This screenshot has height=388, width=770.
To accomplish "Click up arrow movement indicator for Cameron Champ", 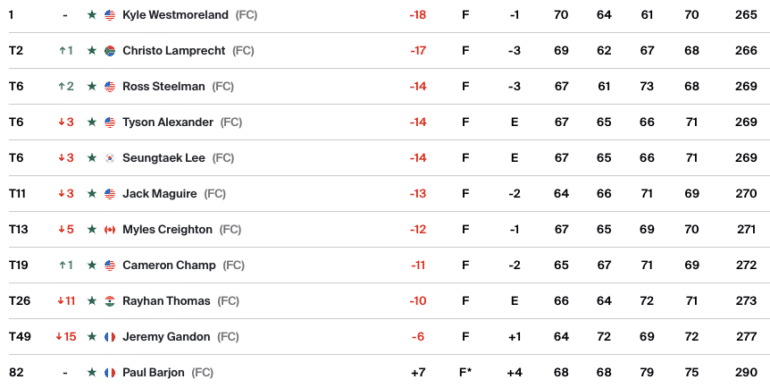I will click(x=62, y=265).
